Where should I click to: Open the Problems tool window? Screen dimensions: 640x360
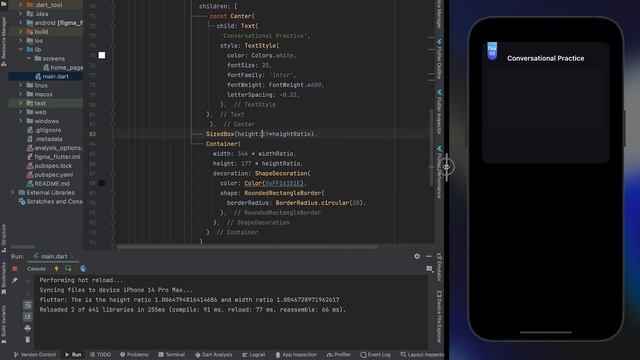click(134, 355)
